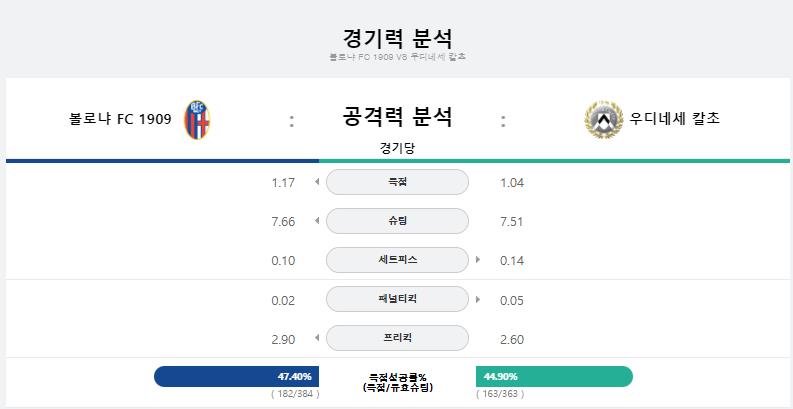Select the 프리킥 stat pill button
This screenshot has height=409, width=793.
point(398,338)
